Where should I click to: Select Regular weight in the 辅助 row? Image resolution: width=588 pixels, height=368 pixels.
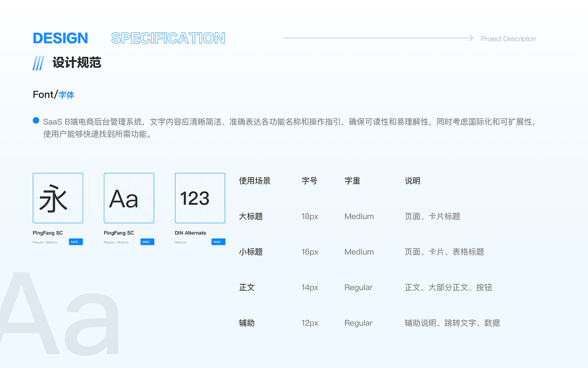(x=358, y=323)
